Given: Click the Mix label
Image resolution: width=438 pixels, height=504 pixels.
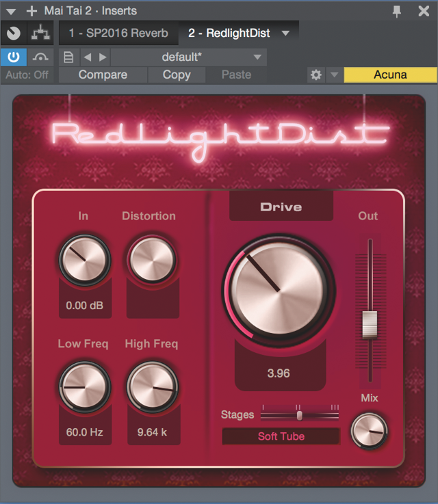Looking at the screenshot, I should point(369,398).
